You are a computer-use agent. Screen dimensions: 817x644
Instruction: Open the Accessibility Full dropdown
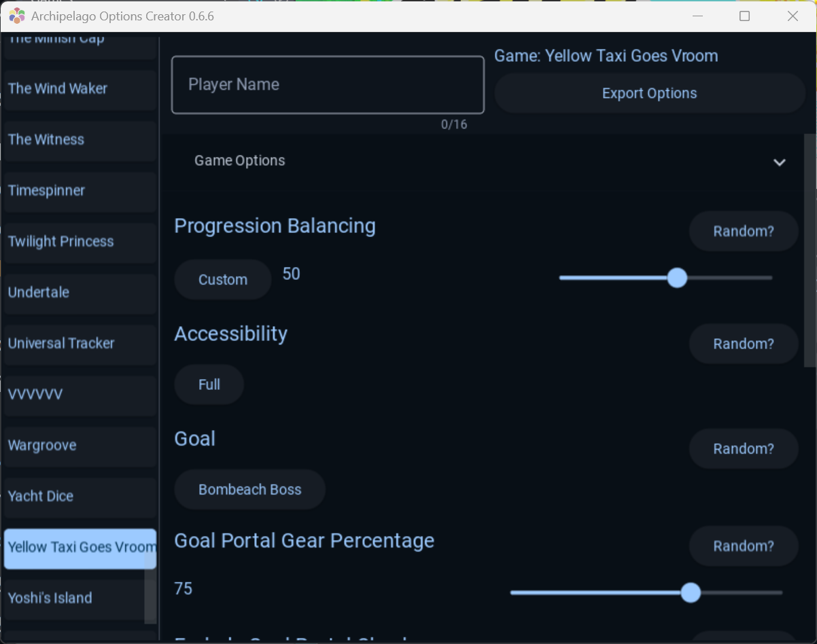coord(209,384)
